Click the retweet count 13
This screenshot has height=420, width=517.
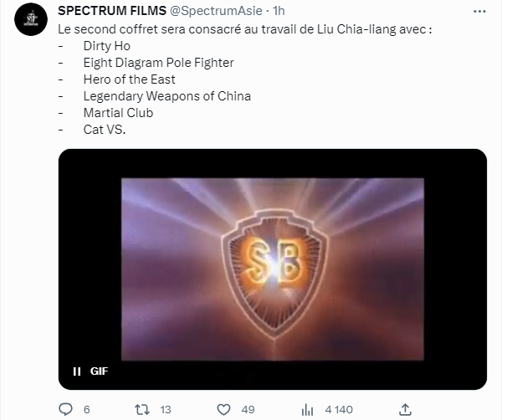pos(166,409)
